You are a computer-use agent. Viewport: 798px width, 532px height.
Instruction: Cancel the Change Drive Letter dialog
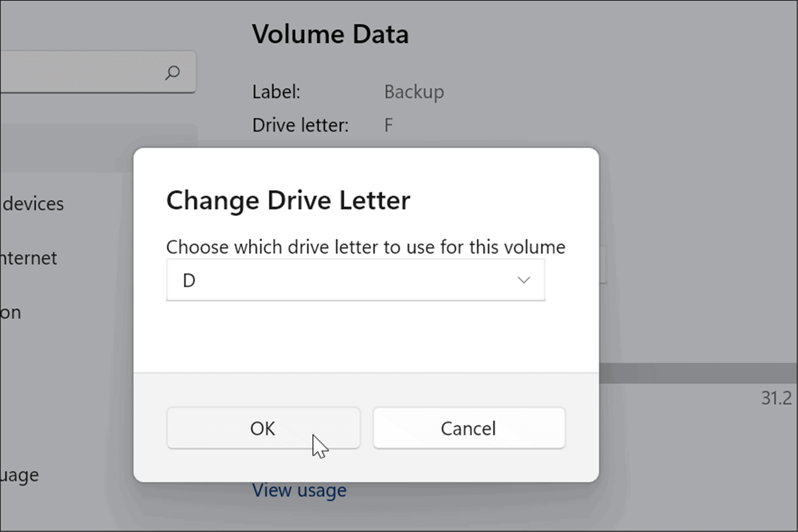468,428
